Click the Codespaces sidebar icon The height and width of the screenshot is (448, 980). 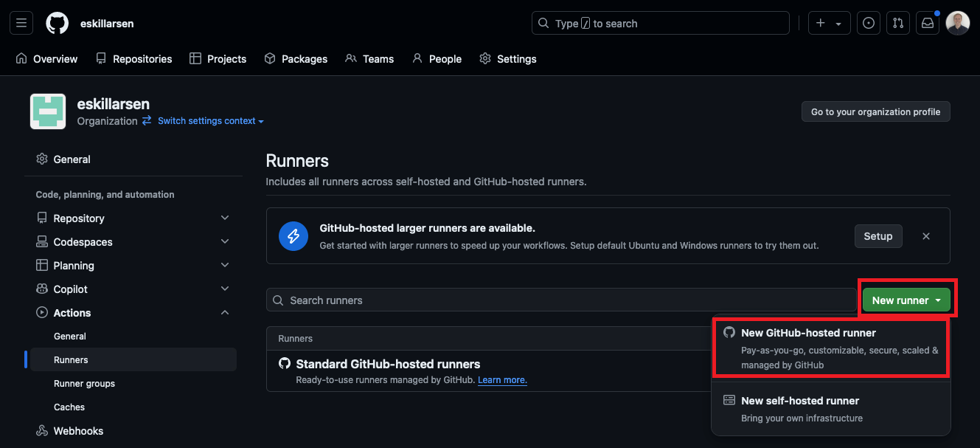click(42, 242)
